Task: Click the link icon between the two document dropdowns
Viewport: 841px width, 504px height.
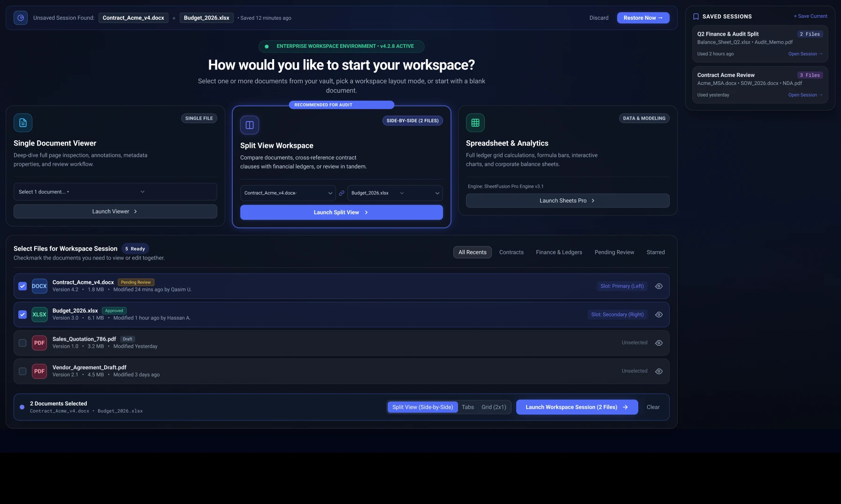Action: (342, 193)
